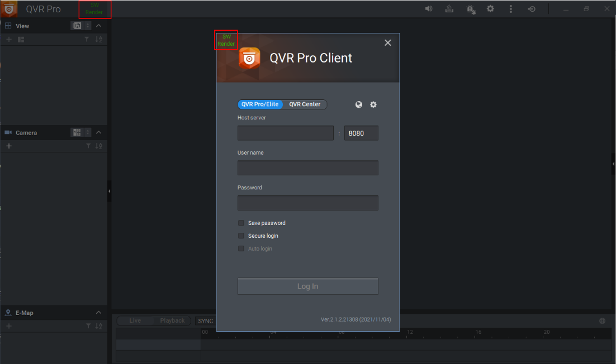Switch to the QVR Center tab
Screen dimensions: 616x364
pyautogui.click(x=305, y=104)
